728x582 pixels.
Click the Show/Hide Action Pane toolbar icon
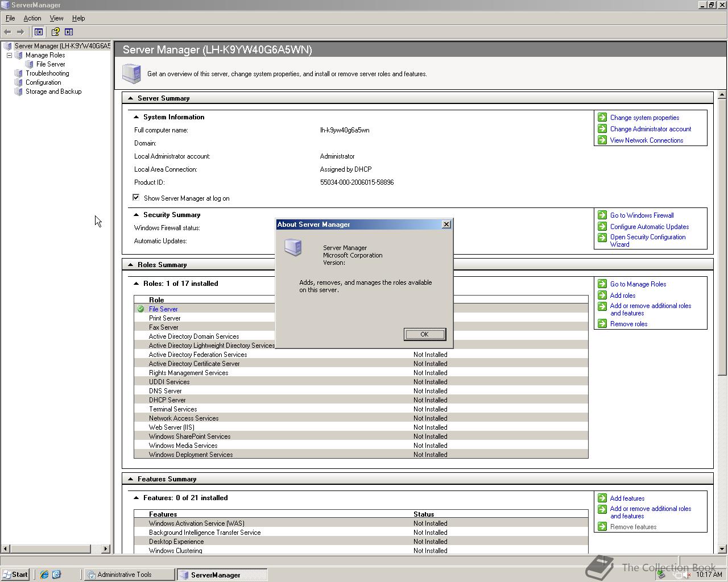pyautogui.click(x=69, y=32)
